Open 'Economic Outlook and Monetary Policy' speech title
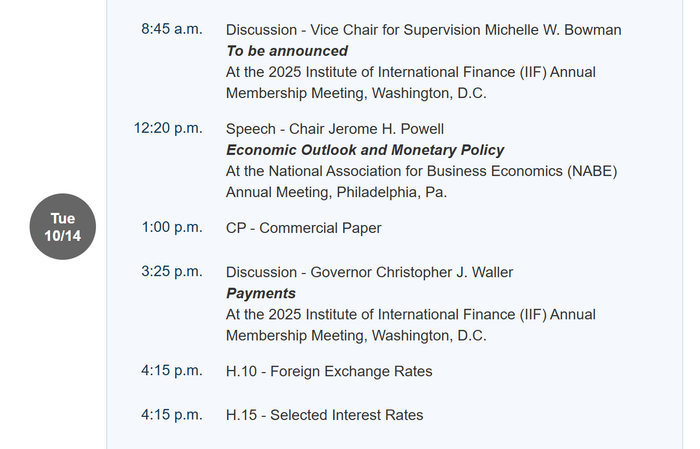 (x=365, y=150)
